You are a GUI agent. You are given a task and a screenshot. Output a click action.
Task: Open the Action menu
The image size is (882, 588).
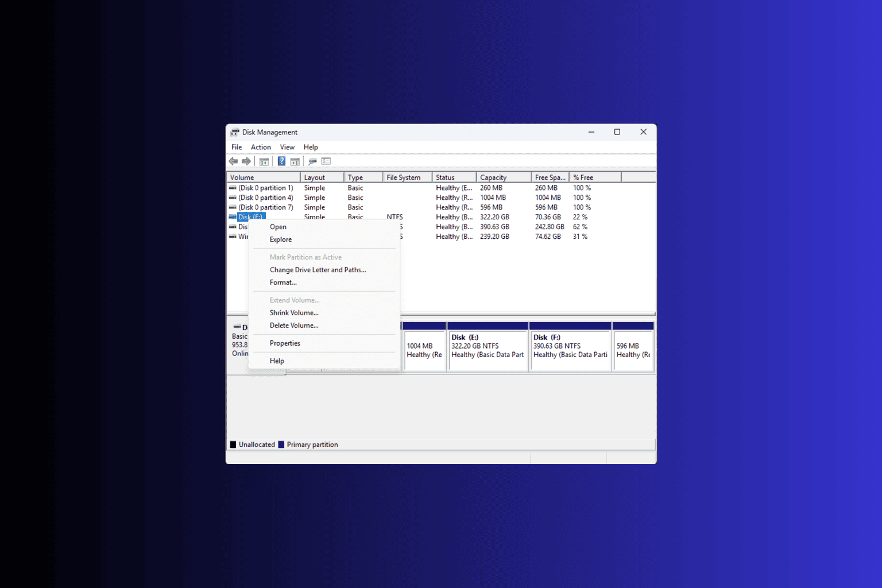pyautogui.click(x=261, y=147)
